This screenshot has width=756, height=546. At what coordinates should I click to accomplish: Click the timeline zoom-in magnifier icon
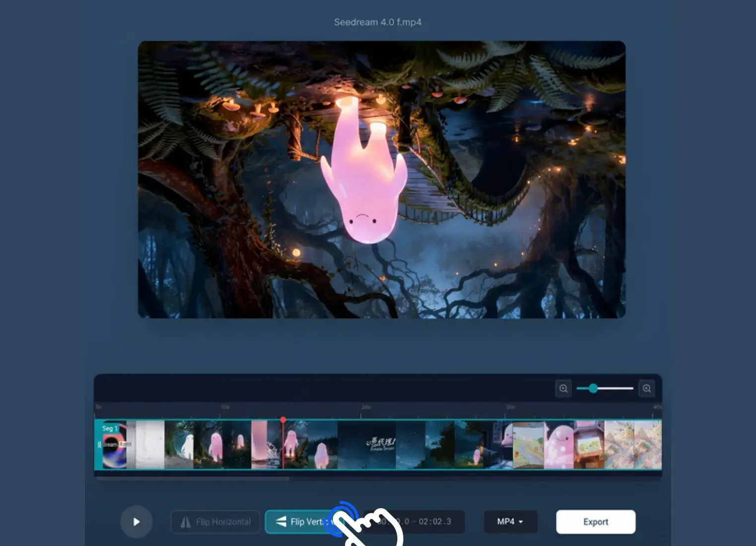[x=647, y=388]
